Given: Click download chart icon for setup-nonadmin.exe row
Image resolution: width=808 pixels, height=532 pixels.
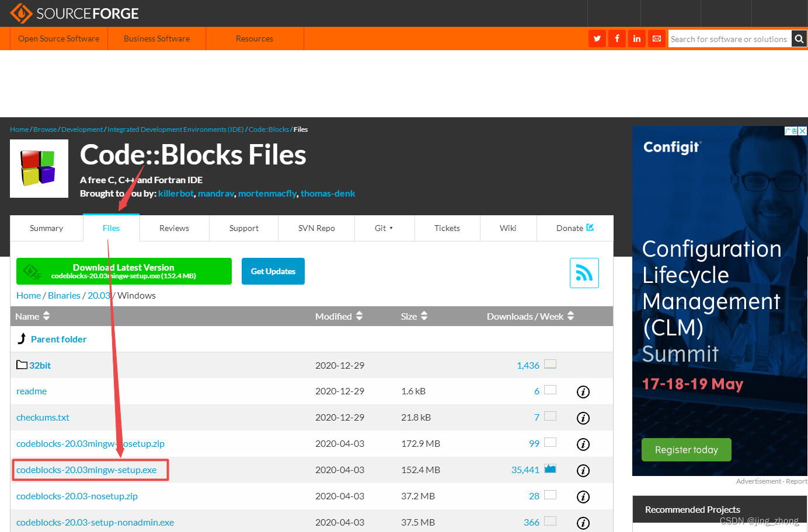Looking at the screenshot, I should pos(550,521).
